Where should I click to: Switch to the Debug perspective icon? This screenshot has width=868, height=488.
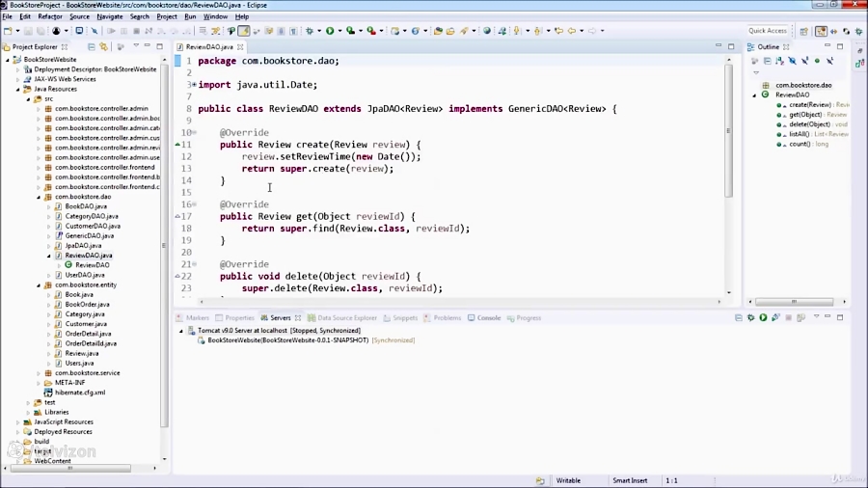tap(858, 32)
